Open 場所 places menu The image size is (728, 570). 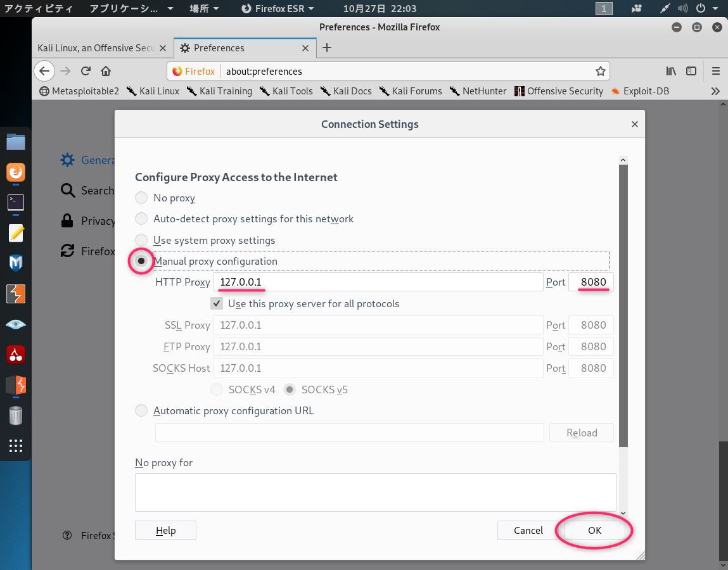204,8
